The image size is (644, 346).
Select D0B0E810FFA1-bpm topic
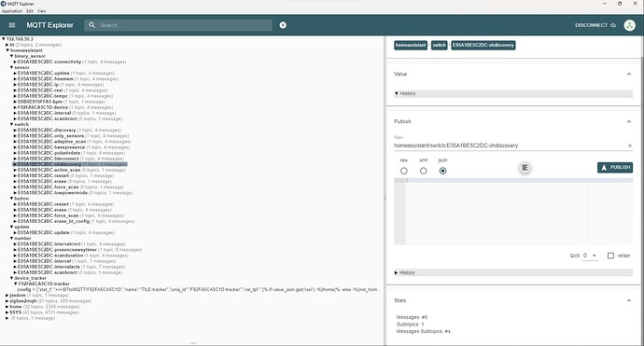click(x=39, y=102)
